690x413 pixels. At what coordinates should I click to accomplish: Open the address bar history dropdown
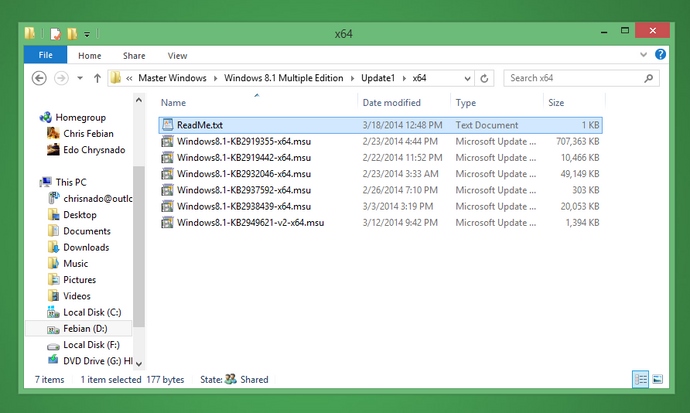467,78
